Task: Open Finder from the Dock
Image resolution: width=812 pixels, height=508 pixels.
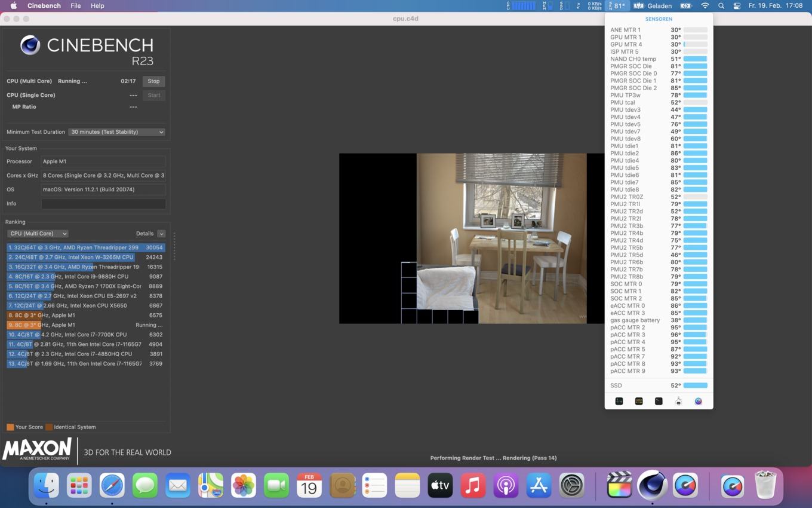Action: tap(47, 485)
